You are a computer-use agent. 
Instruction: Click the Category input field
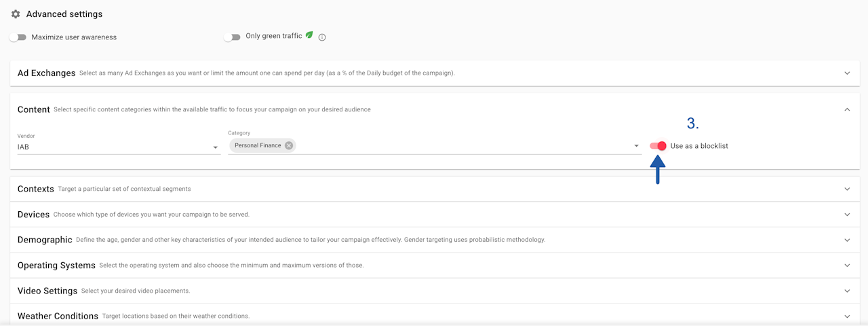coord(461,146)
